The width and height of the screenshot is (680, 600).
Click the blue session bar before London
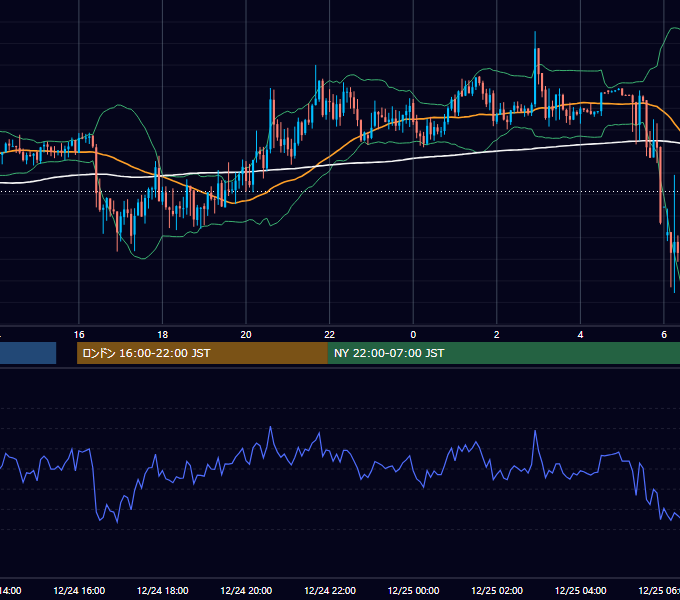pyautogui.click(x=28, y=353)
